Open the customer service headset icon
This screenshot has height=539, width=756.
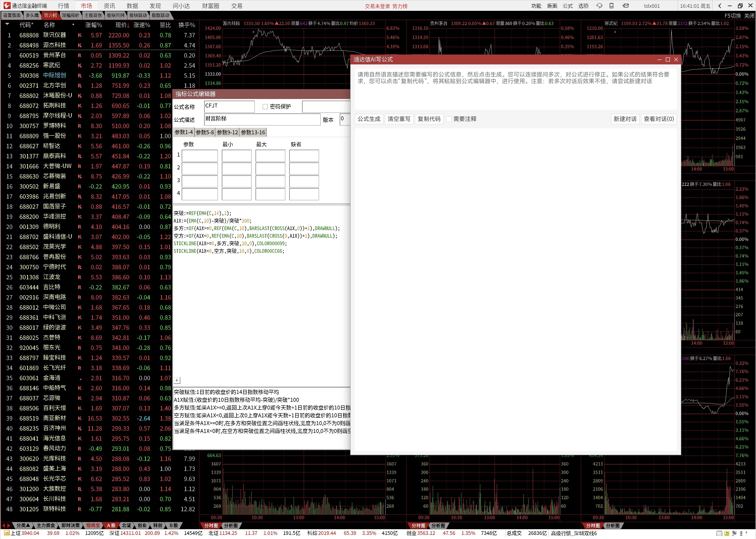(x=599, y=6)
